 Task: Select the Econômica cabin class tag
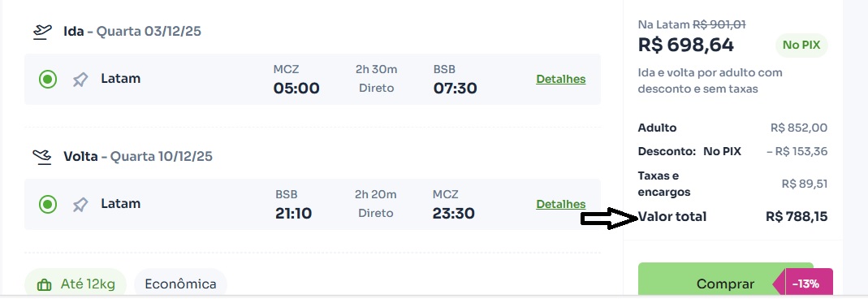click(180, 284)
